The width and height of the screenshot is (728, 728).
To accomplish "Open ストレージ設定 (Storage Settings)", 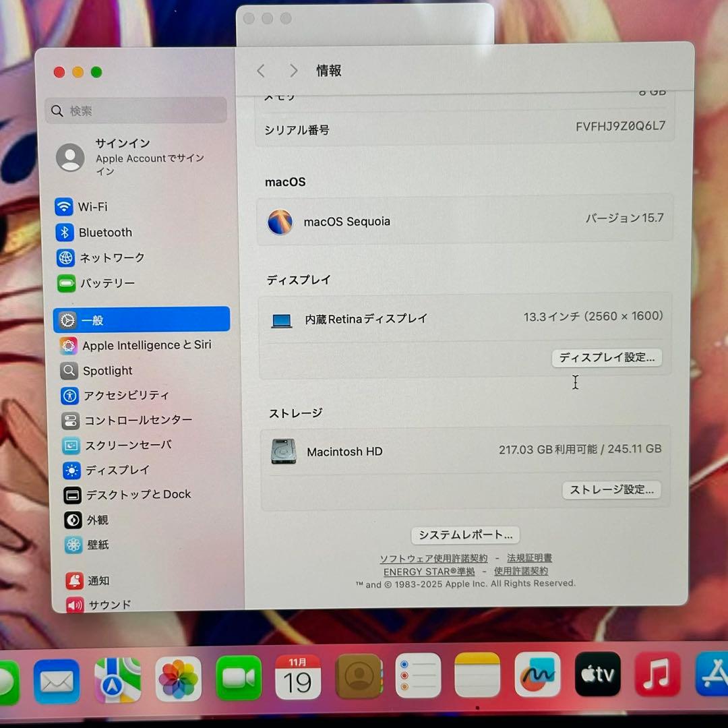I will (x=611, y=490).
